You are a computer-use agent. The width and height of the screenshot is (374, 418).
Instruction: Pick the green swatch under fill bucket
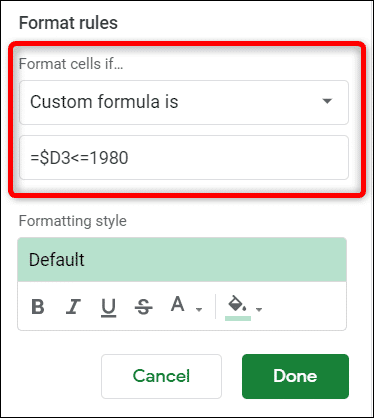[238, 319]
